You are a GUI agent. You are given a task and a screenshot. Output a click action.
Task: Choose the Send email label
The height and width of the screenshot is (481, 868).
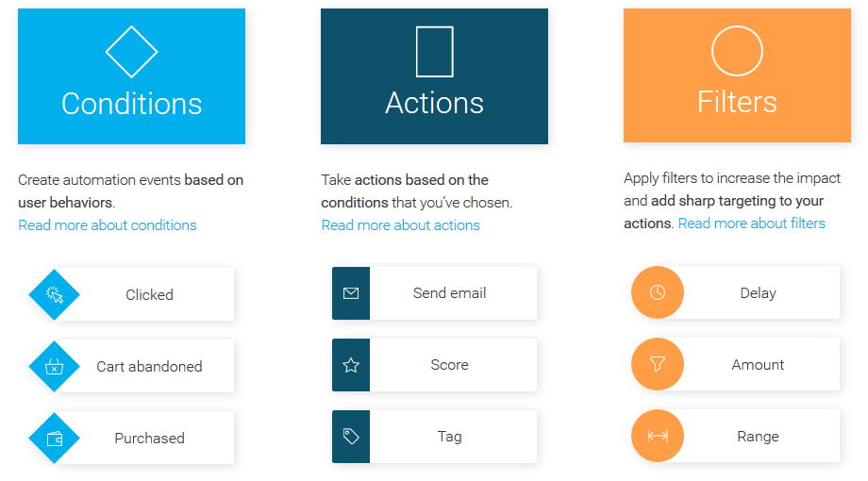[449, 292]
